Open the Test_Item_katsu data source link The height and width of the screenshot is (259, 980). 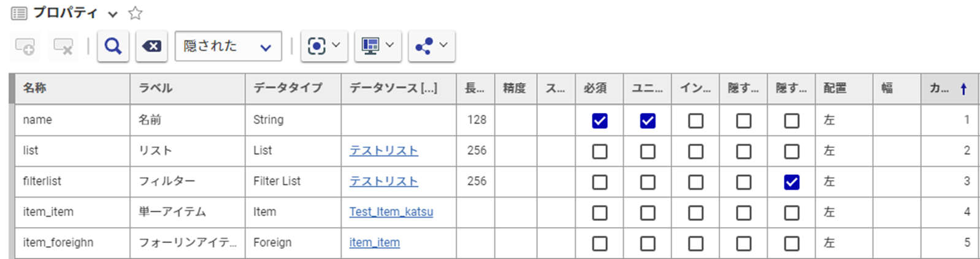[x=391, y=212]
